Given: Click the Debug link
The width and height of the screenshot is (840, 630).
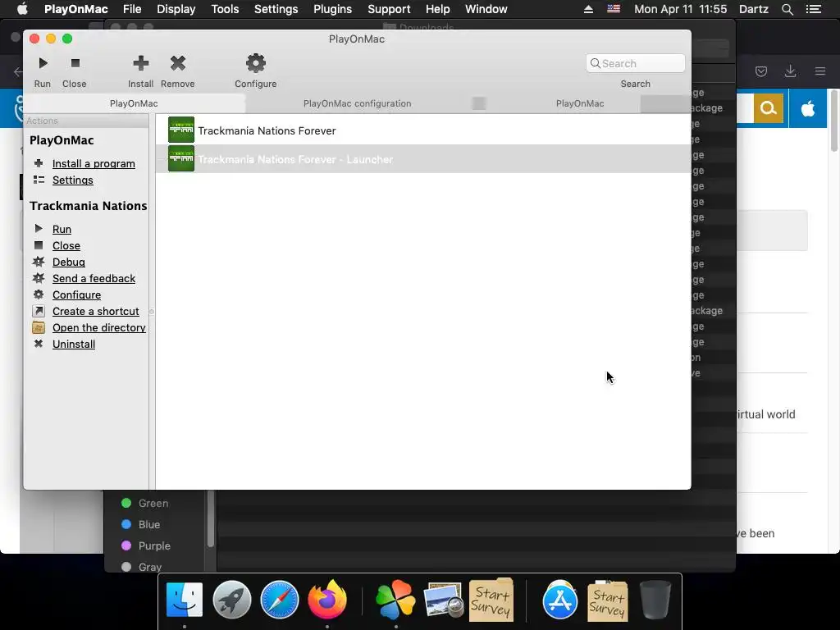Looking at the screenshot, I should [x=69, y=262].
